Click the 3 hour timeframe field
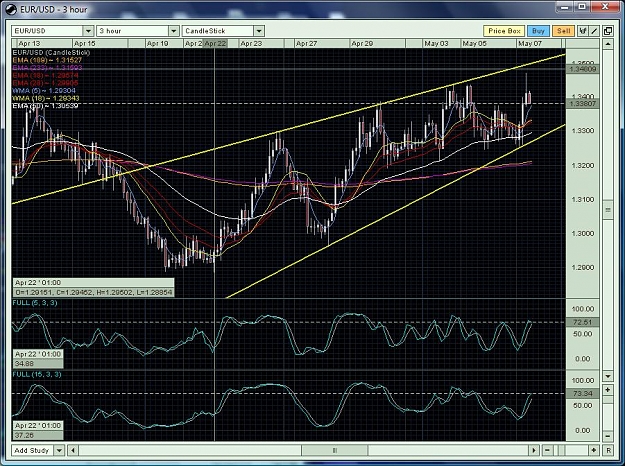Screen dimensions: 625x466 click(x=133, y=31)
